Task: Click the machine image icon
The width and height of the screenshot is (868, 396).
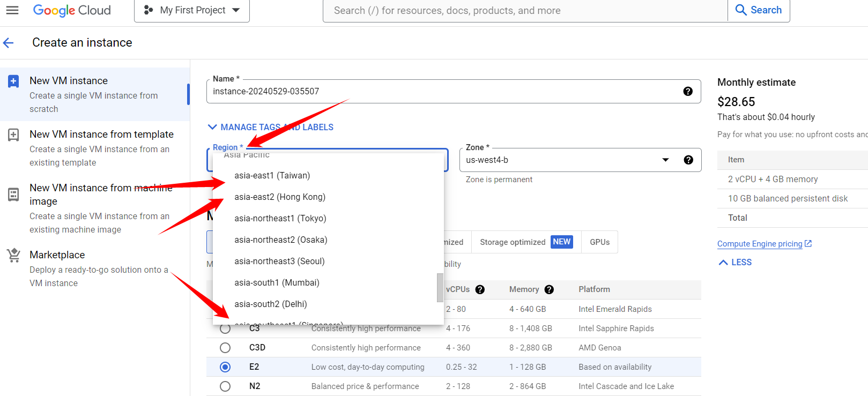Action: [x=13, y=194]
